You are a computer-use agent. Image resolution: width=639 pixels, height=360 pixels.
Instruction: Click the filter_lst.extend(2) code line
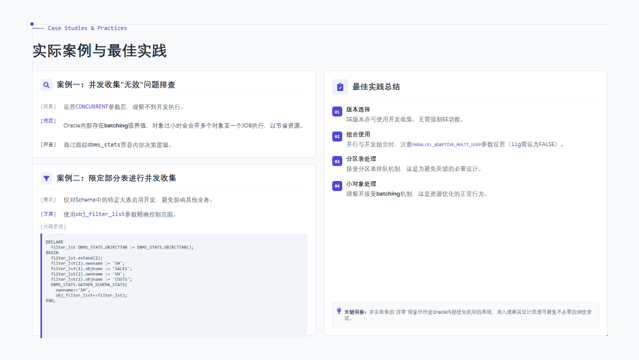77,258
